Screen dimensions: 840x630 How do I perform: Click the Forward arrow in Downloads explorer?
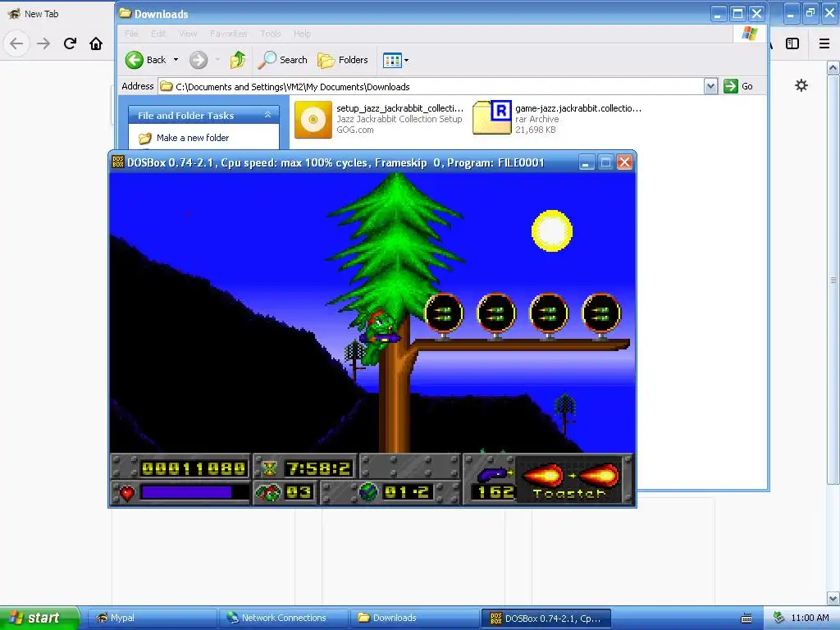[199, 60]
